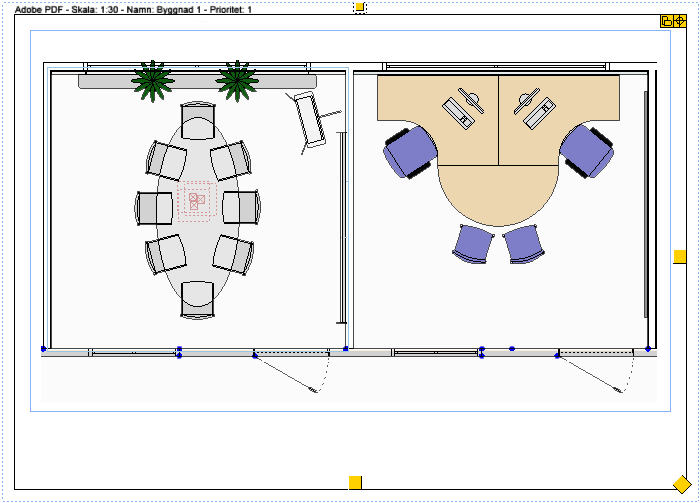Select the bottom-left blue visitor chair

[x=472, y=243]
